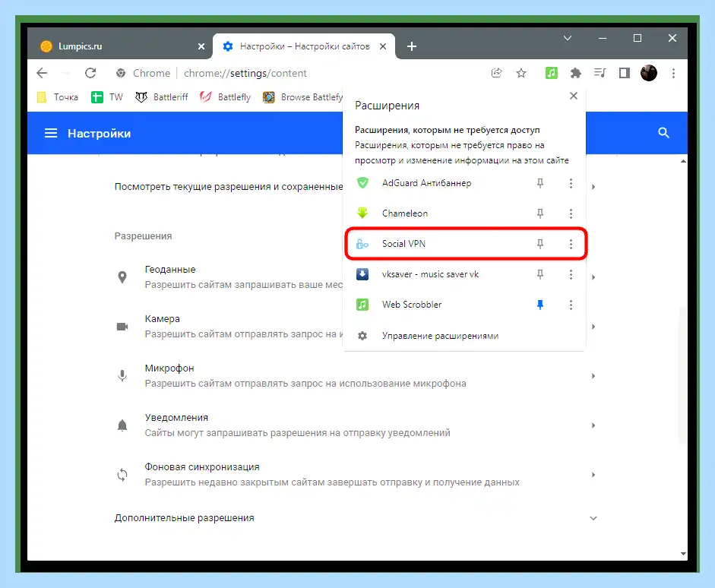
Task: Open the Settings hamburger menu
Action: (51, 133)
